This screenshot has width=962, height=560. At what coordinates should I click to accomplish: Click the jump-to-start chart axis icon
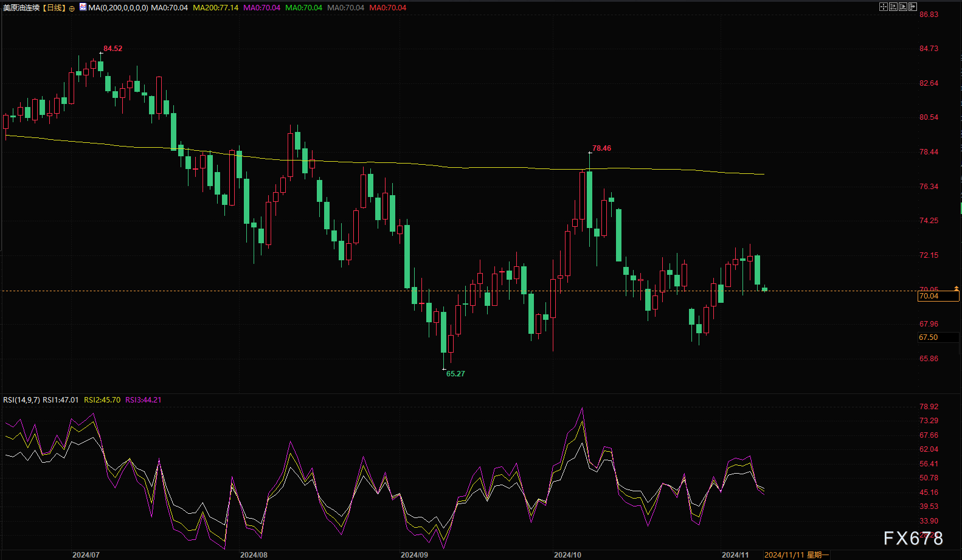pyautogui.click(x=893, y=7)
